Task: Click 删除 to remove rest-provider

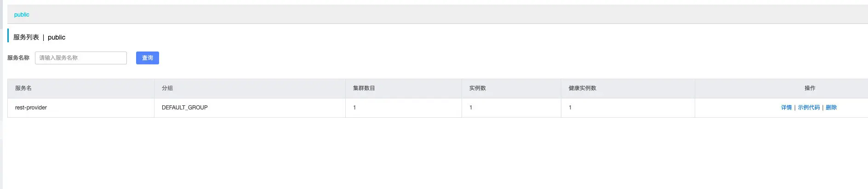Action: pos(831,108)
